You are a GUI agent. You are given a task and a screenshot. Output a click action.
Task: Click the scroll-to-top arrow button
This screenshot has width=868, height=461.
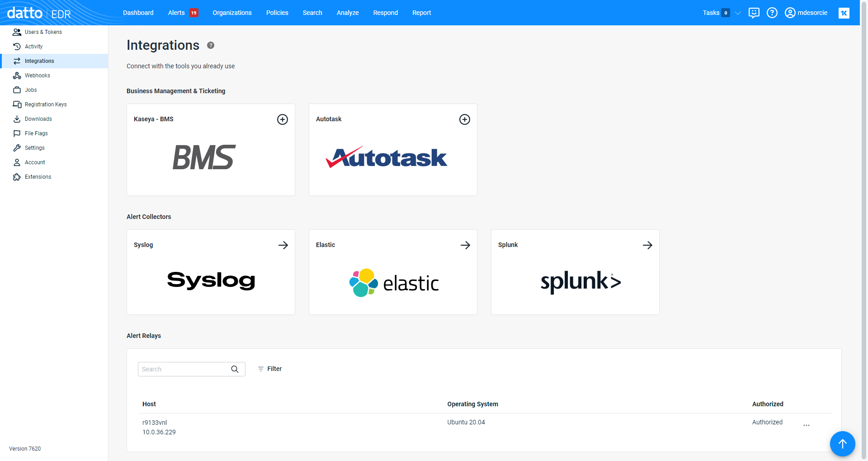point(843,444)
